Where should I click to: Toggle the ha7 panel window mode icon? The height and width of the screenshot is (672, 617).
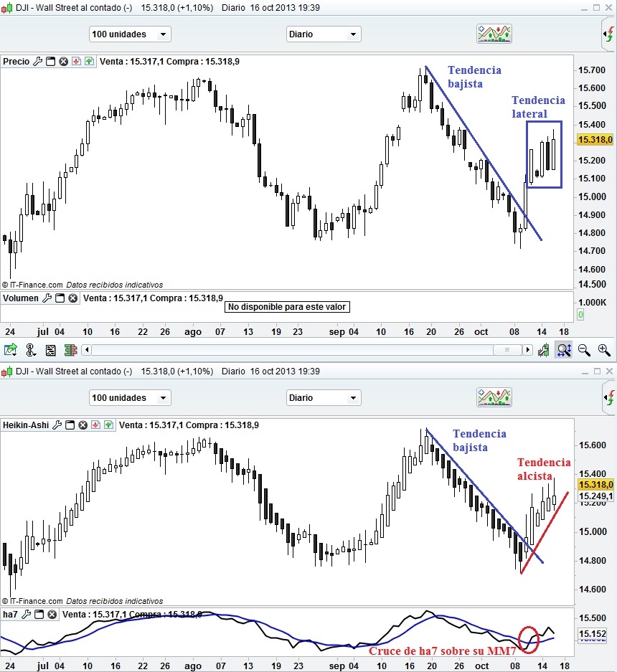[x=39, y=615]
